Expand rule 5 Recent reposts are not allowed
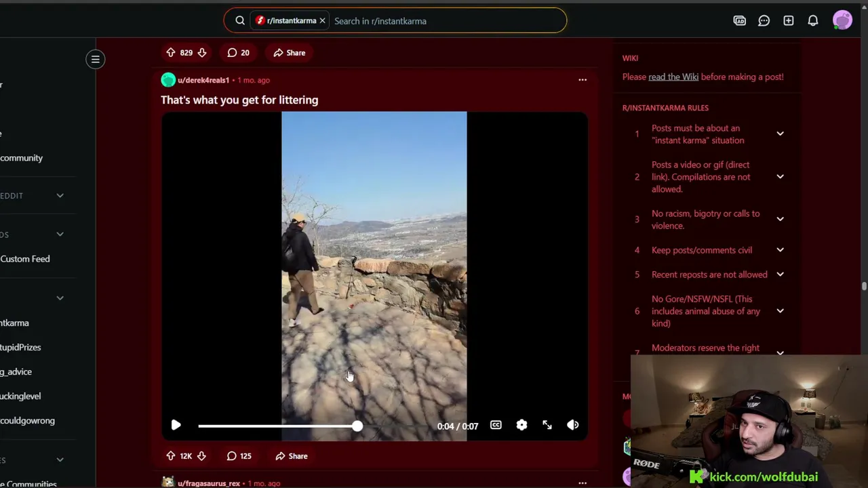The image size is (868, 488). 780,274
